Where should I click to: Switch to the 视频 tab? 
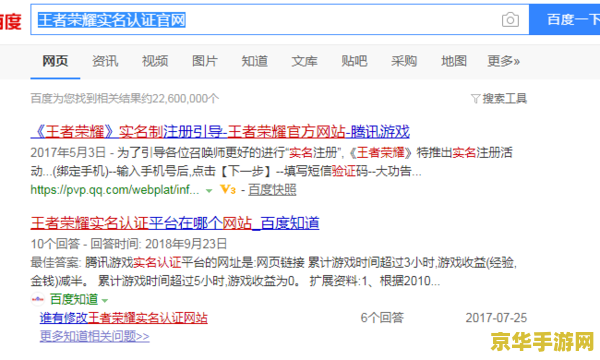(155, 61)
